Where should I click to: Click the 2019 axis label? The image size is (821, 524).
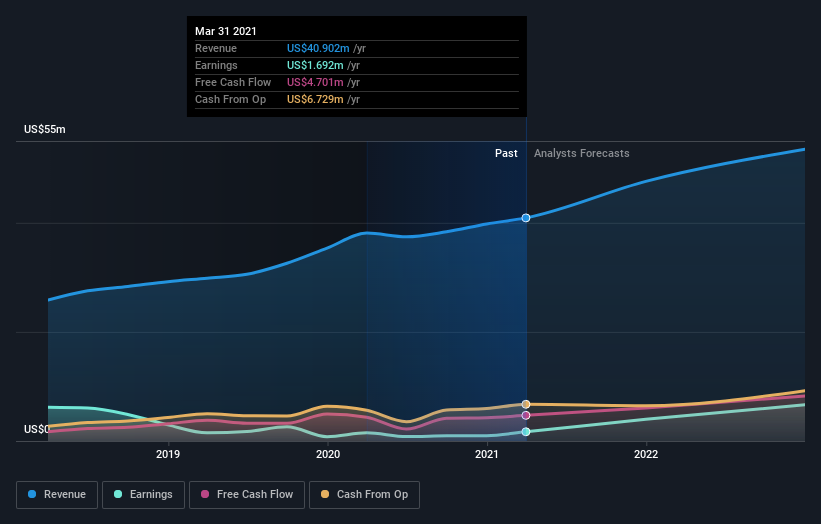pos(168,454)
